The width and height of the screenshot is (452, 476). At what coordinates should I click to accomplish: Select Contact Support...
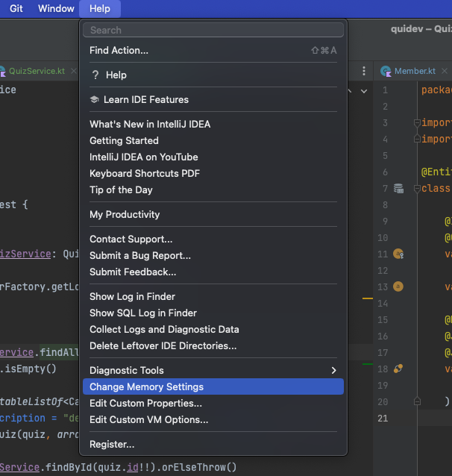pos(213,239)
